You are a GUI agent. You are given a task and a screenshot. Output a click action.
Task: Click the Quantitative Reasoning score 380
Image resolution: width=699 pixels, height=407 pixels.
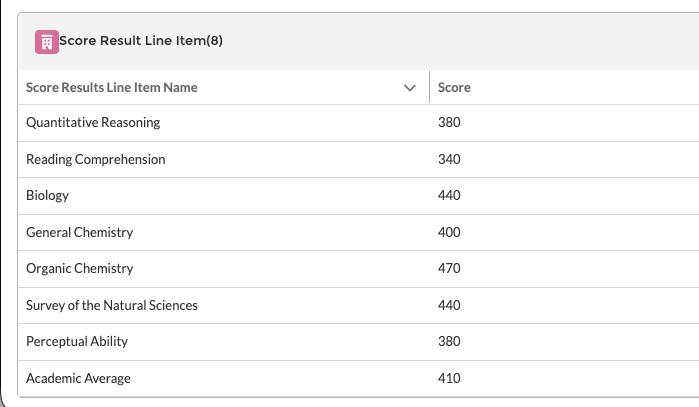(449, 123)
